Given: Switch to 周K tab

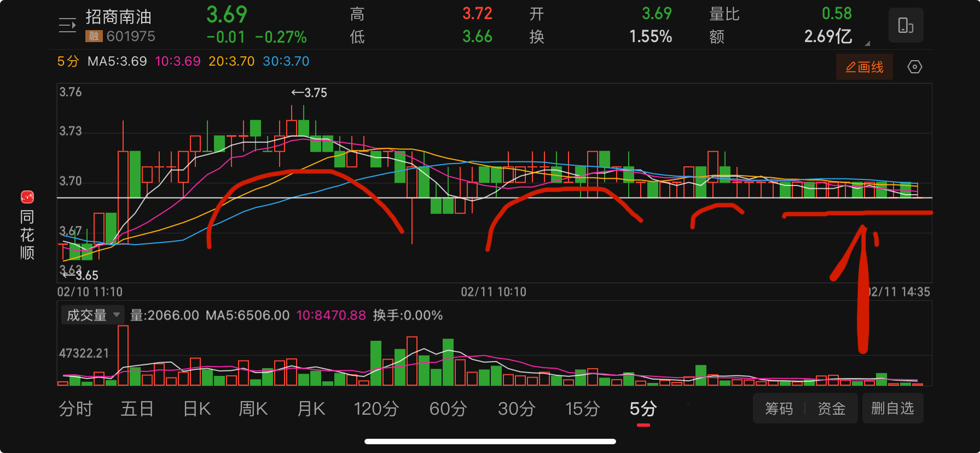Looking at the screenshot, I should [x=253, y=409].
